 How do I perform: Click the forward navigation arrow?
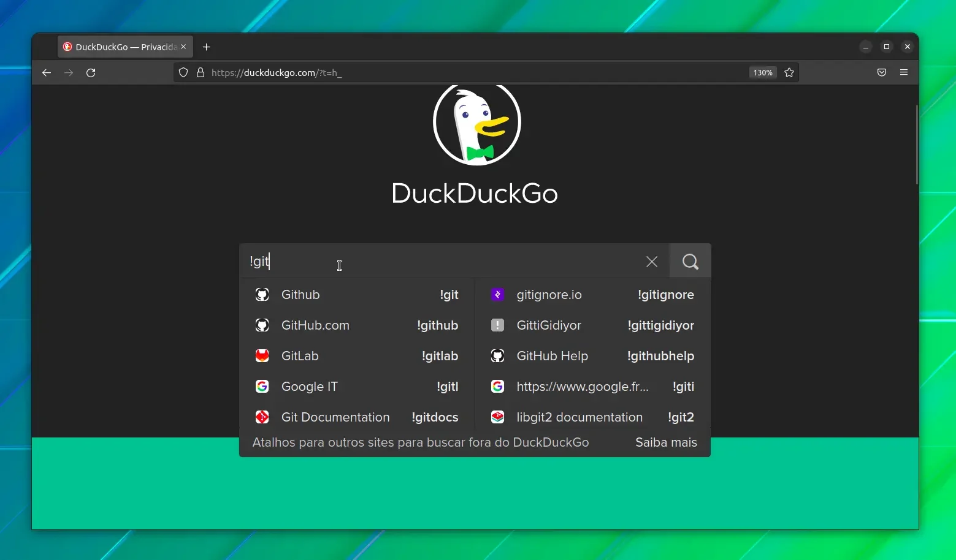click(x=69, y=73)
